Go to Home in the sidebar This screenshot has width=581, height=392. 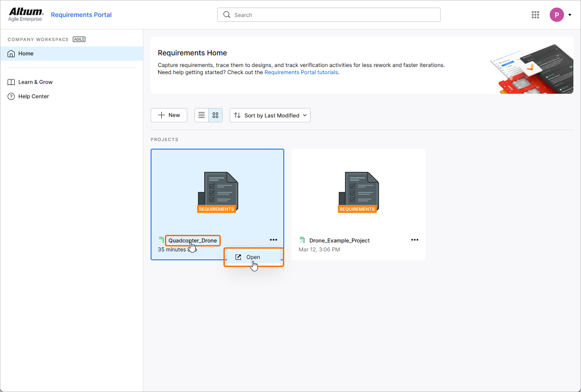26,54
